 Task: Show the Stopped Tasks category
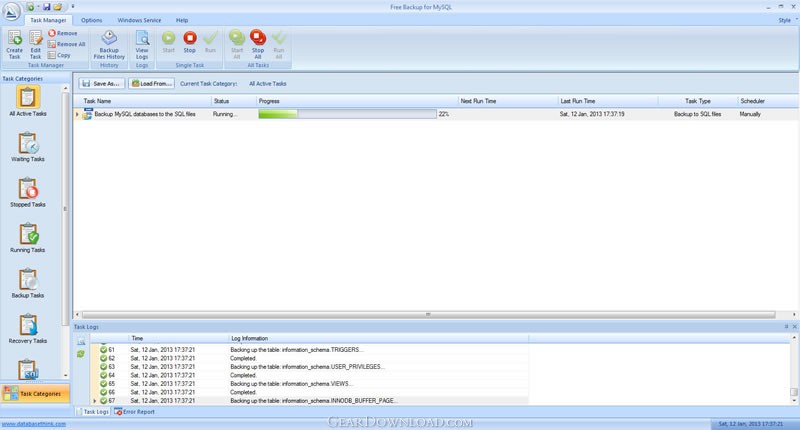[27, 193]
